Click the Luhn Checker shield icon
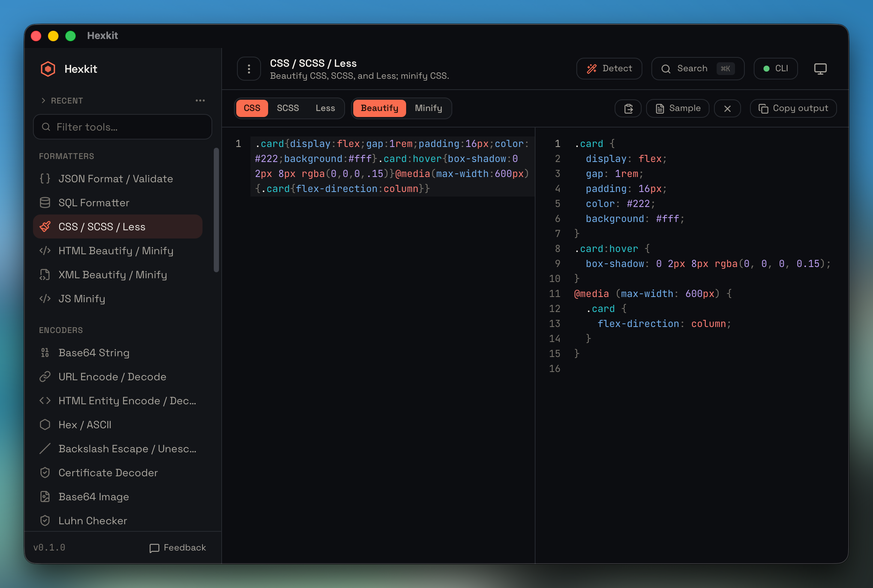 point(45,521)
